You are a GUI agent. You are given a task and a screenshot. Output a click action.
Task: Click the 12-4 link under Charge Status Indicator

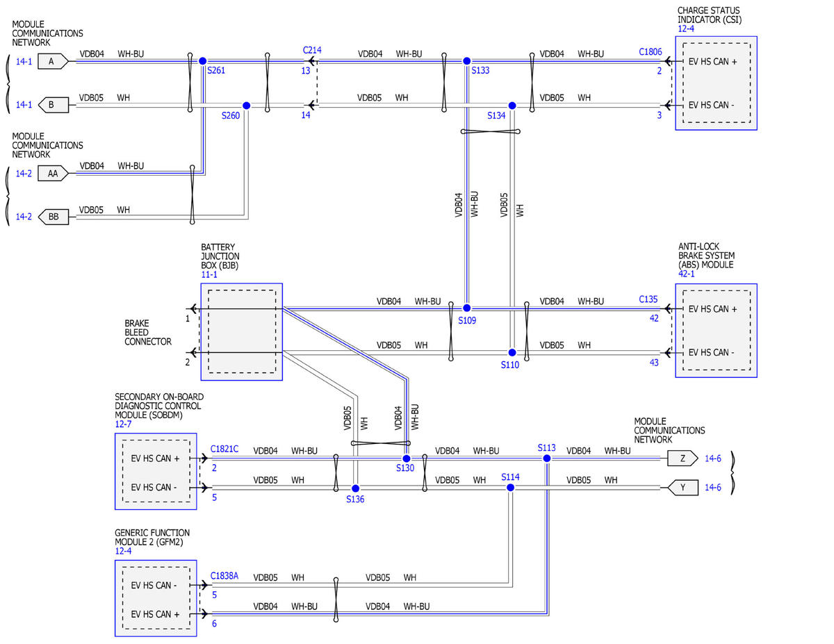[686, 28]
